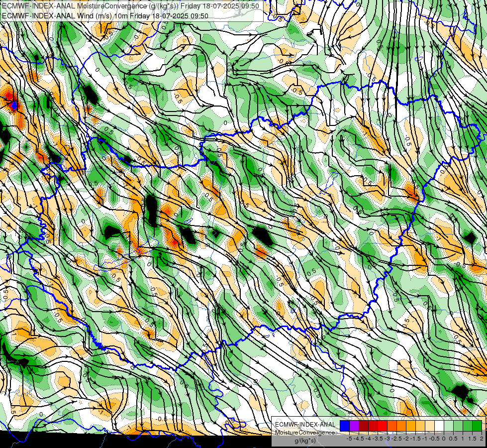This screenshot has height=448, width=487.
Task: Click the Wind 10m title line
Action: tap(105, 15)
